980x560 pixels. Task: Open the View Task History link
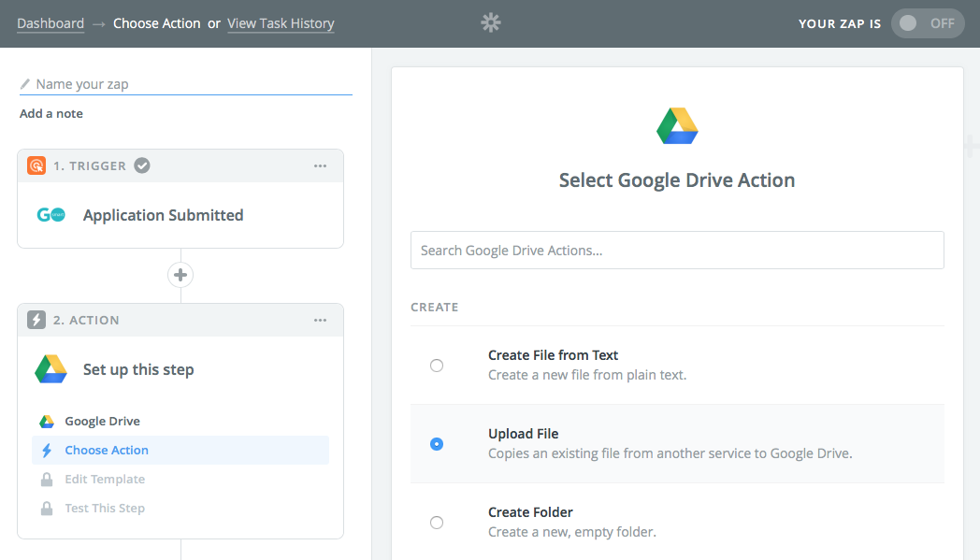281,23
